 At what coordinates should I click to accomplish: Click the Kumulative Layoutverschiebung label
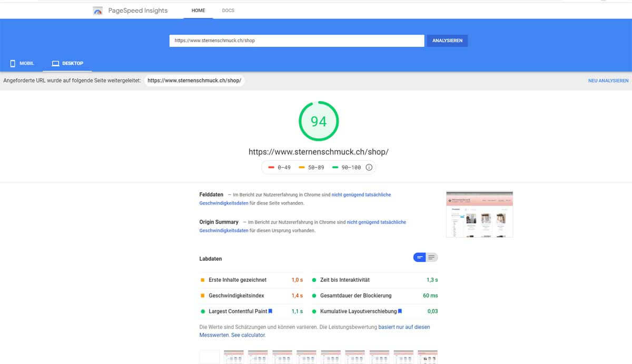click(x=359, y=311)
